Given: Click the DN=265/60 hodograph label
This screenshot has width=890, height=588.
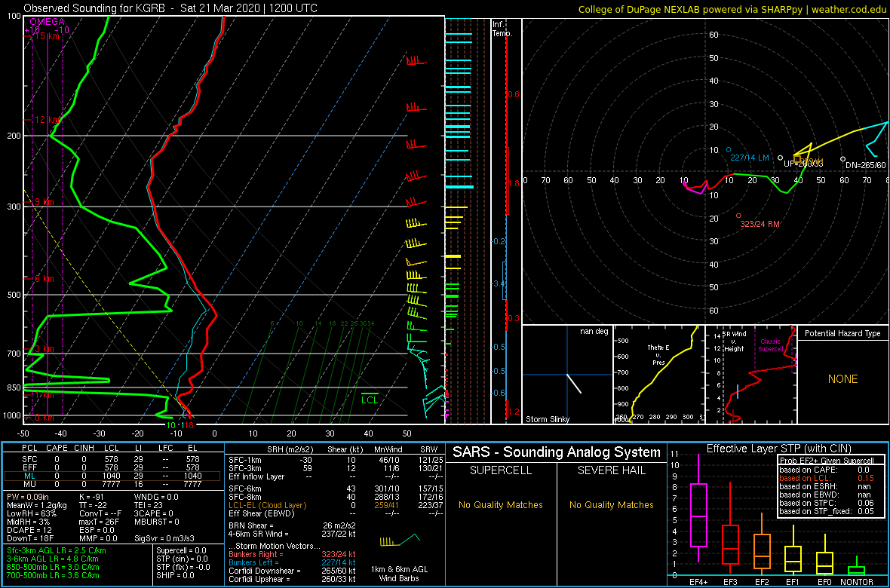Looking at the screenshot, I should point(866,164).
